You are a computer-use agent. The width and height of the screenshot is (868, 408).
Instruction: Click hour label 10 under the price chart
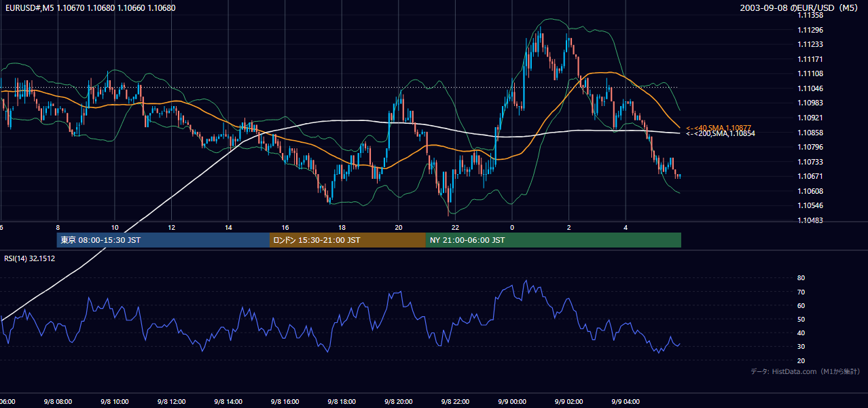(115, 227)
